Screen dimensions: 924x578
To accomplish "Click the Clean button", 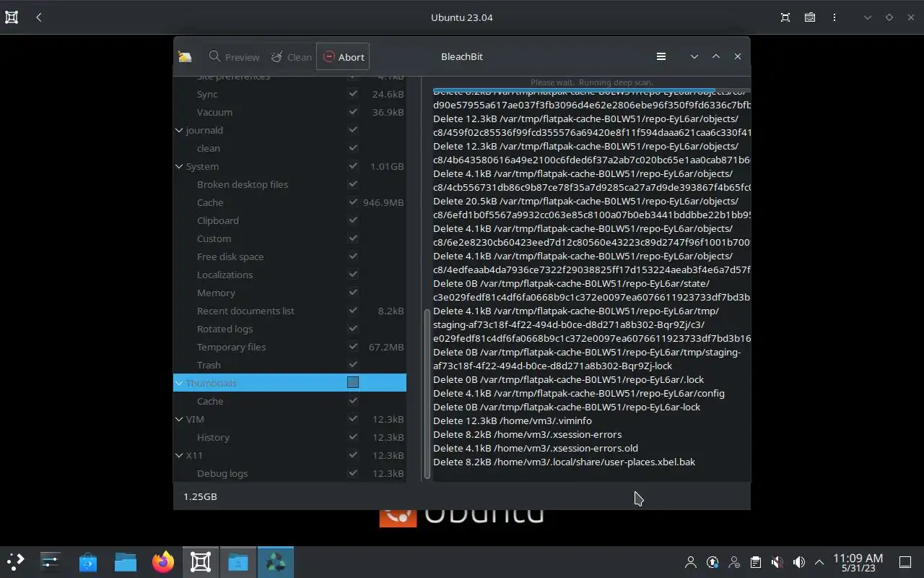I will 291,56.
